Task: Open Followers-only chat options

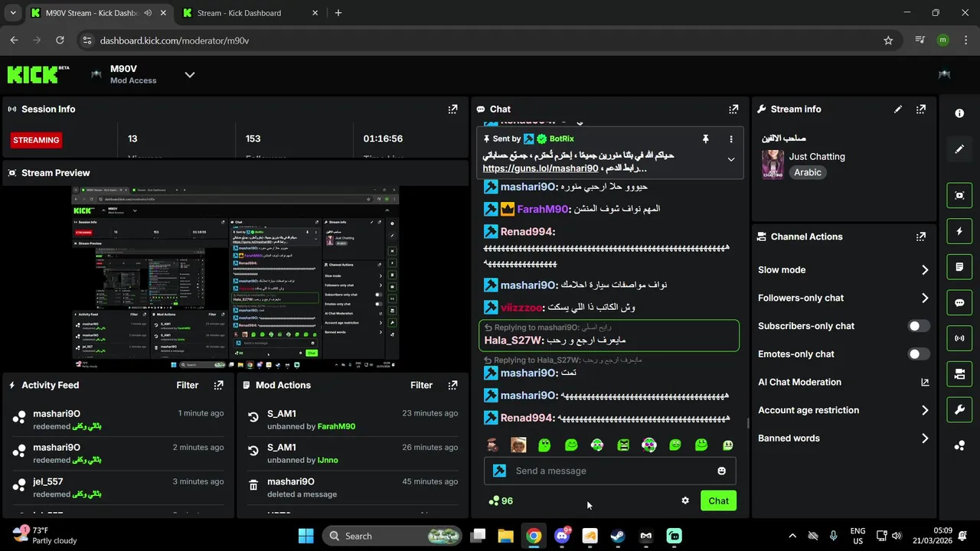Action: (844, 298)
